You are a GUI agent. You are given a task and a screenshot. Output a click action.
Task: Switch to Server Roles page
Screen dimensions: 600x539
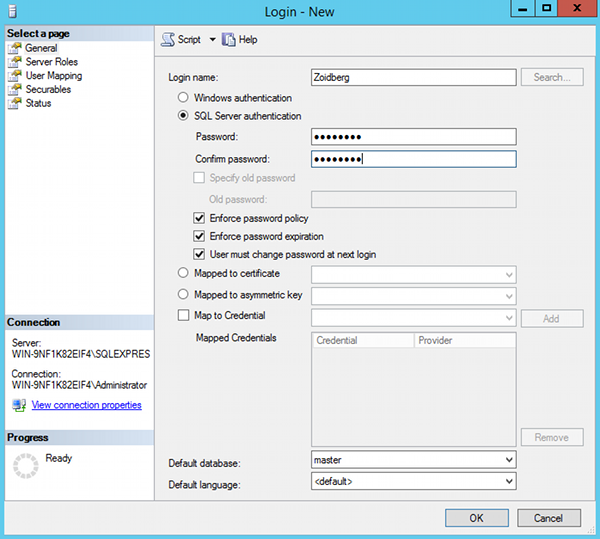click(x=52, y=62)
